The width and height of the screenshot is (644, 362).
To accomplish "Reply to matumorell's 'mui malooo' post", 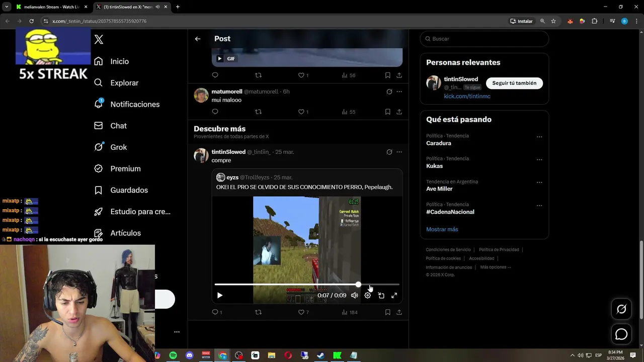I will tap(215, 112).
